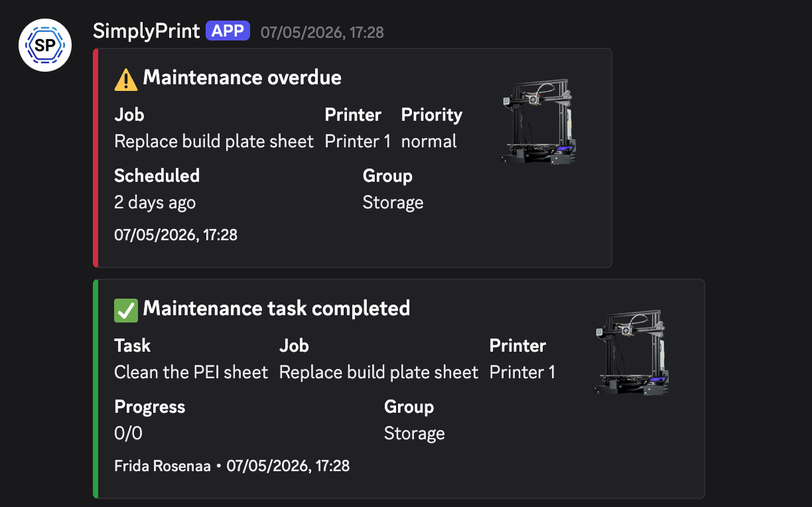Click Storage group in the overdue embed

tap(393, 202)
